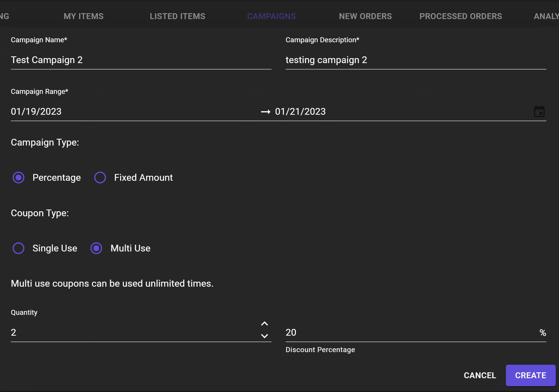Switch to the My Items tab
Screen dimensions: 559x392
tap(84, 16)
